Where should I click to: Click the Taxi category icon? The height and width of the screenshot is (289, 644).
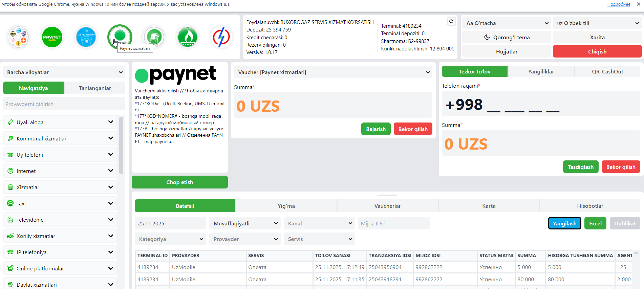[x=10, y=203]
